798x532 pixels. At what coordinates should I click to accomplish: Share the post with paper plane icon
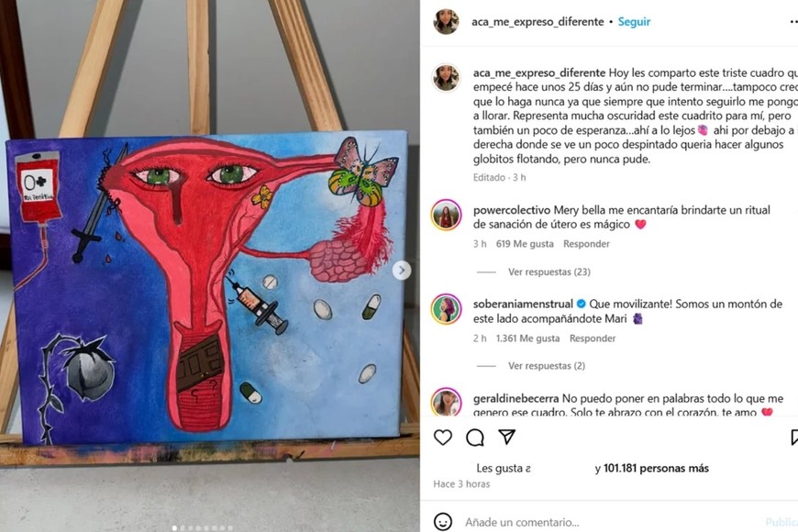[x=507, y=437]
